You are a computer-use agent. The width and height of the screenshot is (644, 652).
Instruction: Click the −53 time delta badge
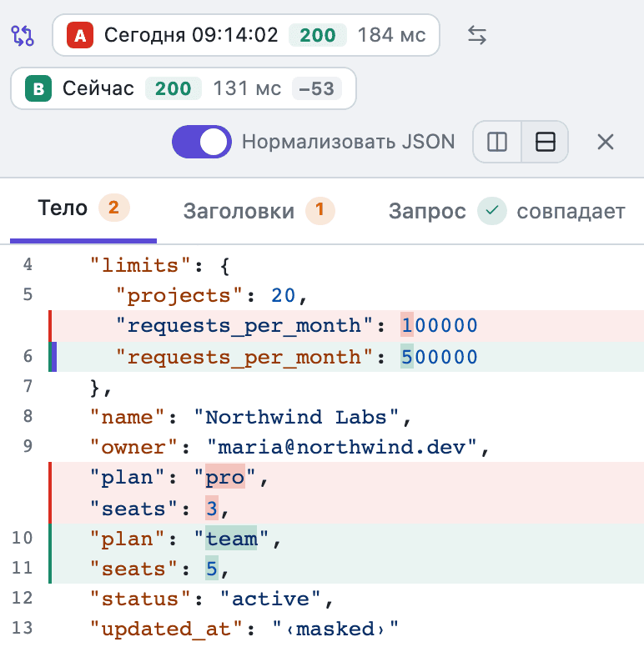(x=317, y=88)
